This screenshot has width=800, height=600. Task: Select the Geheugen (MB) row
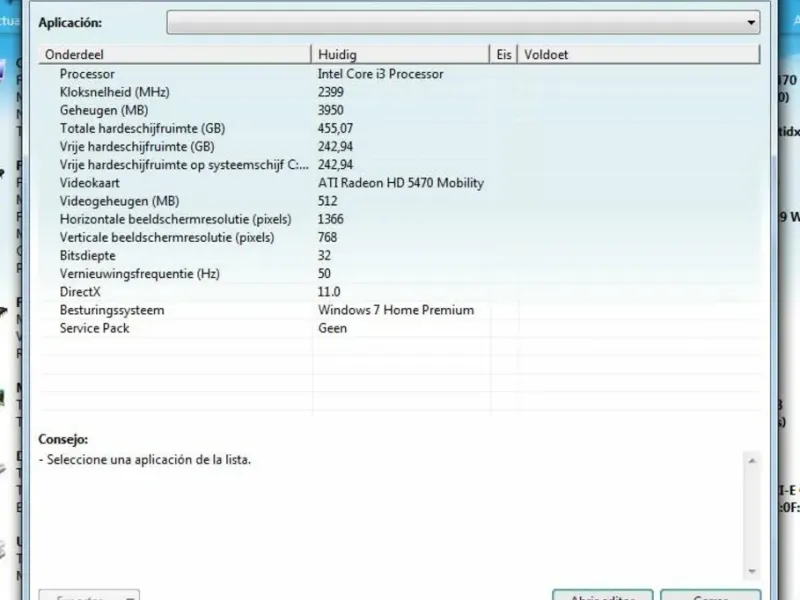pyautogui.click(x=399, y=110)
